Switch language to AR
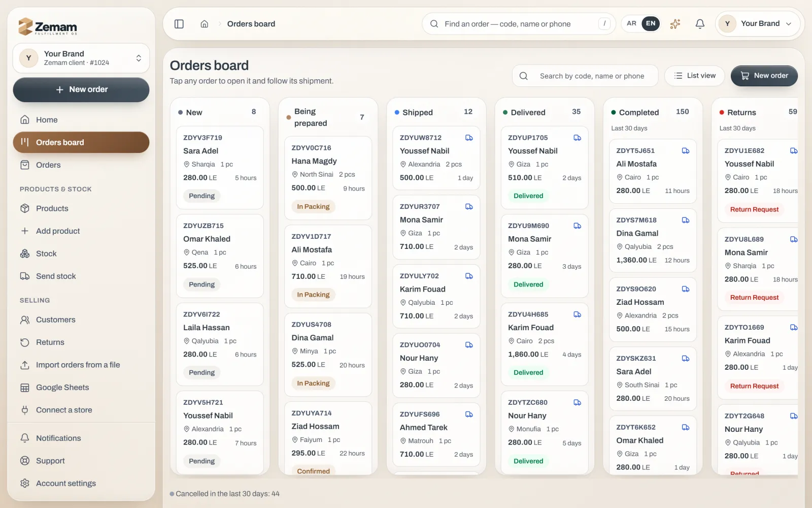Screen dimensions: 812x508 (x=631, y=23)
